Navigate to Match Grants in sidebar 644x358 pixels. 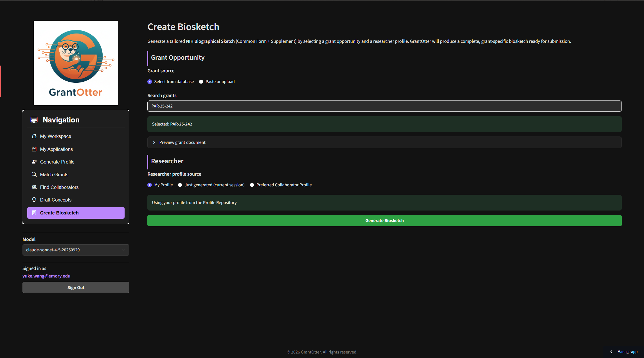click(x=54, y=174)
